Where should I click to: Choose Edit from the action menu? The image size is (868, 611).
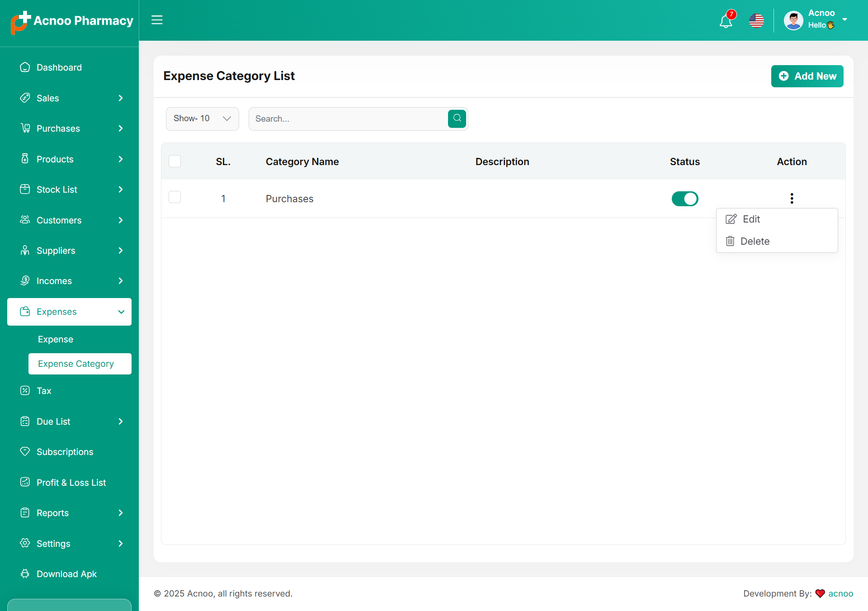coord(751,219)
